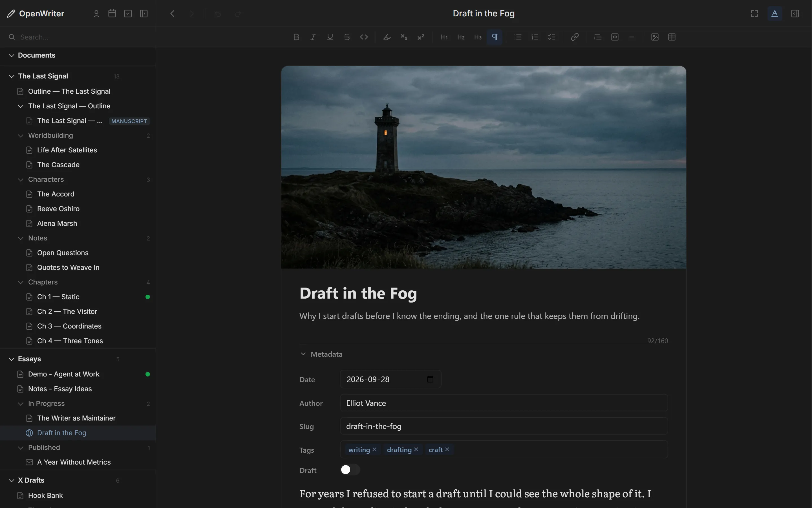Select the highlighter tool
Screen dimensions: 812x508
[x=387, y=37]
